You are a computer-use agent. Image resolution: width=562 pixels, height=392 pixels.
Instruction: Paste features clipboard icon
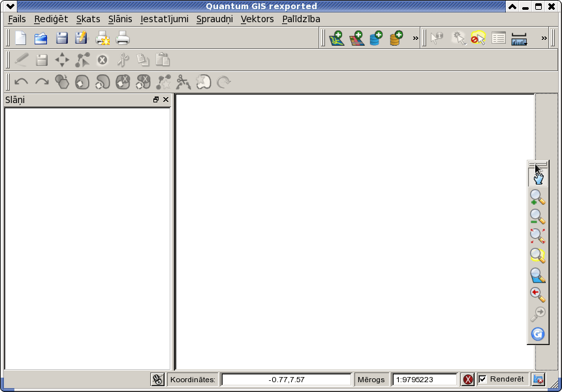(163, 60)
